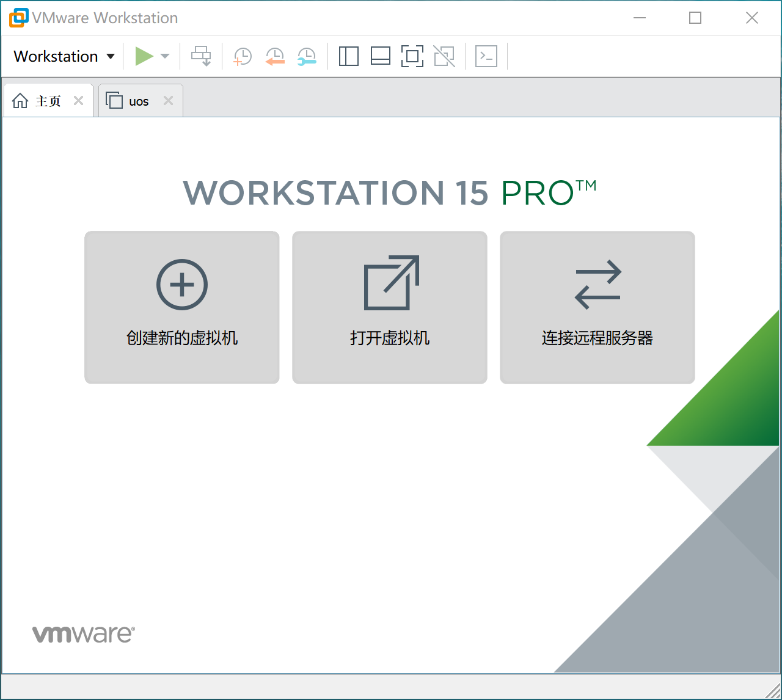Click 连接远程服务器 tile
The height and width of the screenshot is (700, 782).
click(x=597, y=307)
